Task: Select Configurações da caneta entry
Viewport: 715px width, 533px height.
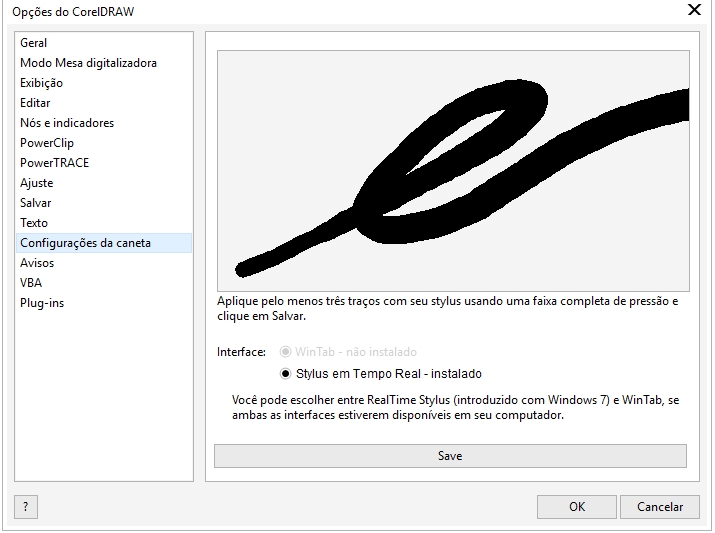Action: point(86,243)
